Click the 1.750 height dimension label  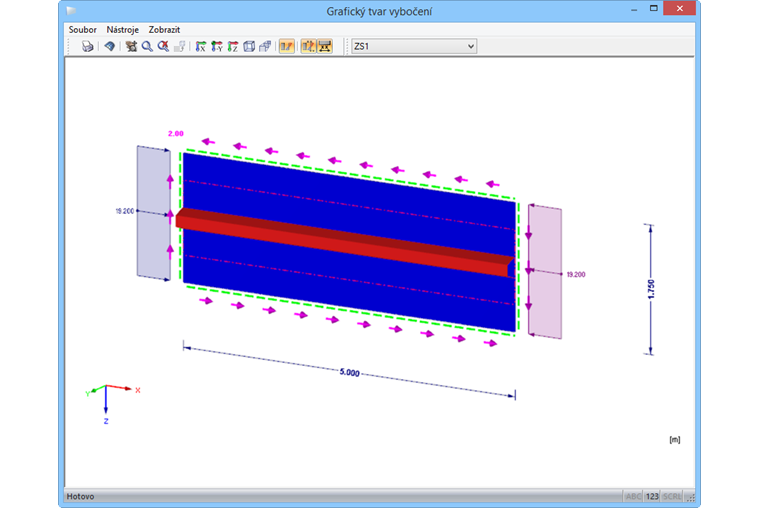tap(651, 289)
